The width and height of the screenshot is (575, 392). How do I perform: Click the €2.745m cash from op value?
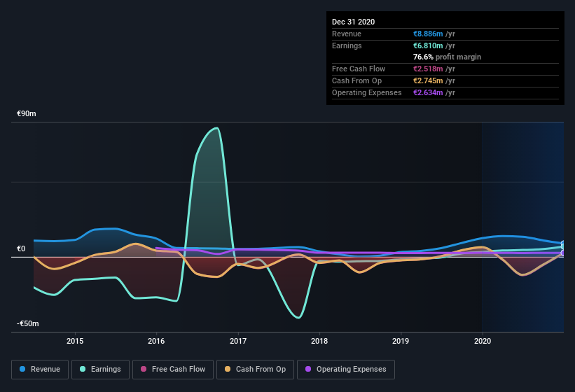pos(428,80)
